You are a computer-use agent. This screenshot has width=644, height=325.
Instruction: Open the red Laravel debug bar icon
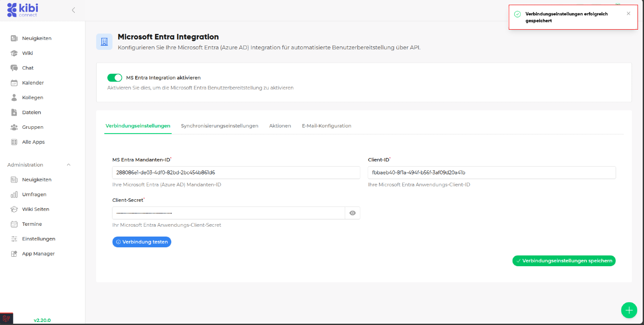tap(6, 319)
